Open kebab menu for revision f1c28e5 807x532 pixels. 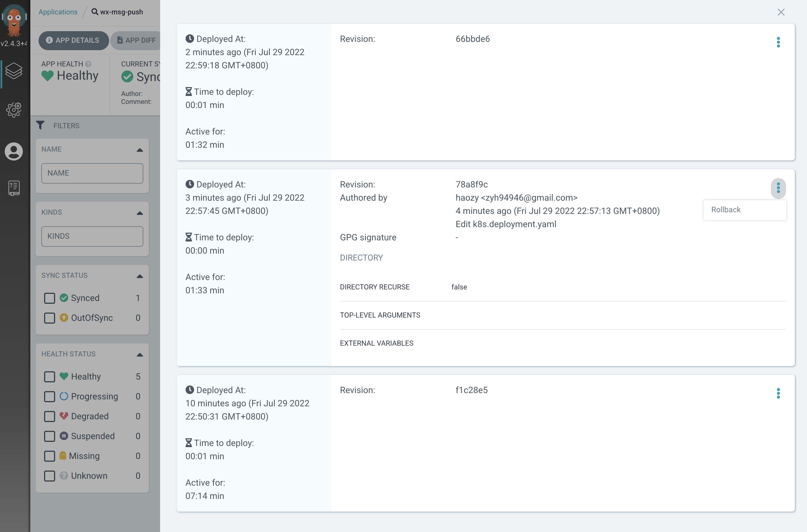(778, 394)
